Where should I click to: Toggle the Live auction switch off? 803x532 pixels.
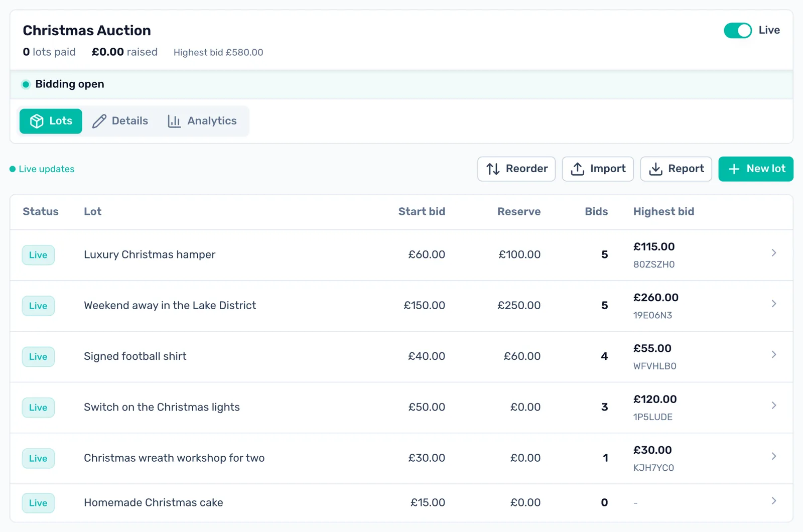tap(737, 31)
